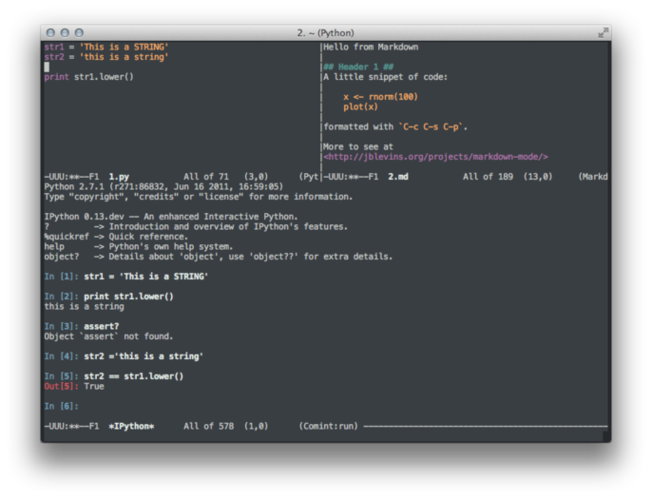Screen dimensions: 652x499
Task: Click the 'plot(x)' line in markdown pane
Action: [361, 107]
